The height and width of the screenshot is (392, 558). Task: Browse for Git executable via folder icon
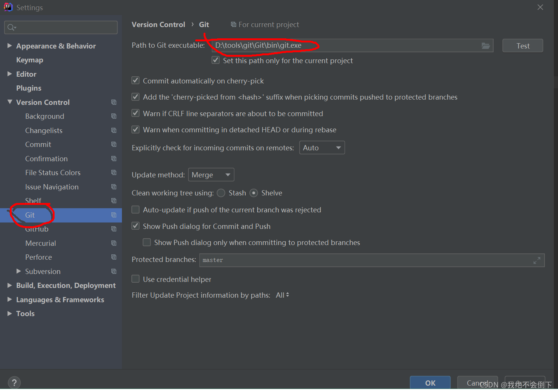(x=486, y=46)
